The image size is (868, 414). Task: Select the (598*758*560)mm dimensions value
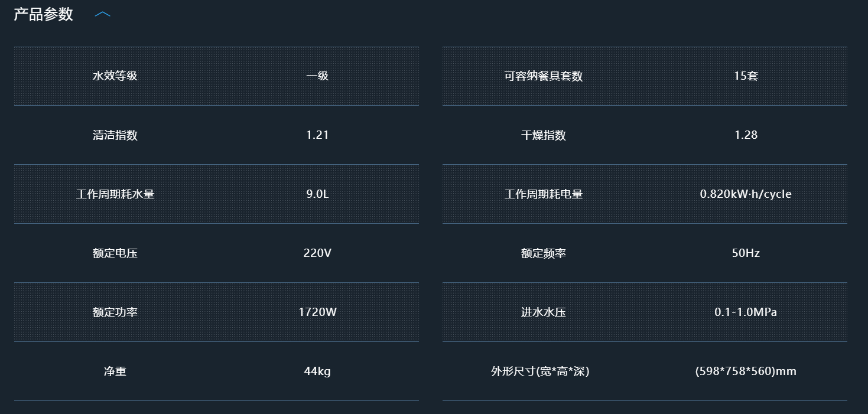click(746, 371)
